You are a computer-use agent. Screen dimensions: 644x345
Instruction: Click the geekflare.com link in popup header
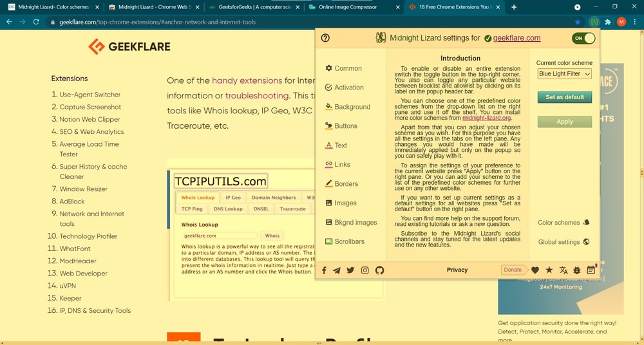(x=516, y=38)
